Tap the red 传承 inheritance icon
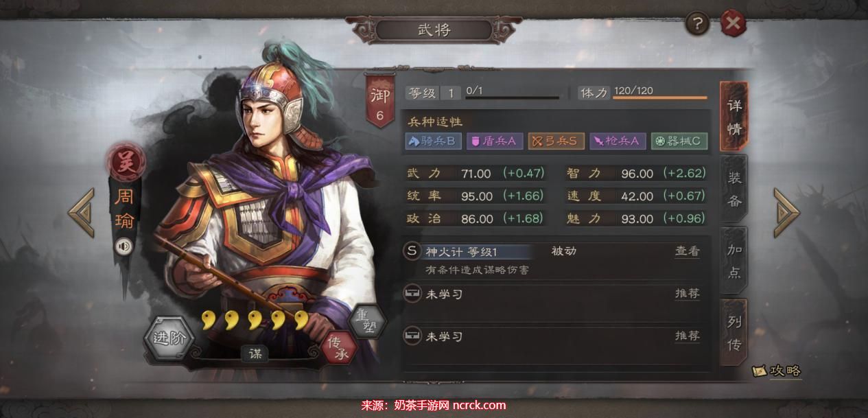This screenshot has height=418, width=868. tap(340, 348)
